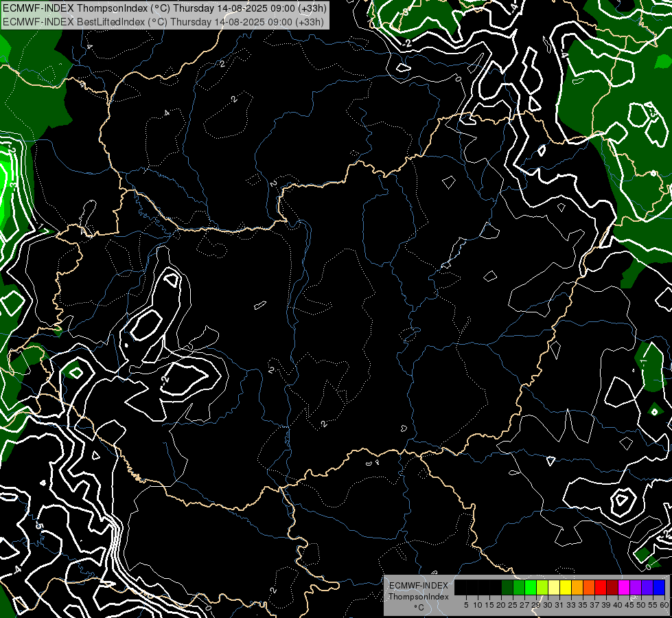Select the indigo 50–55 legend swatch

[647, 588]
